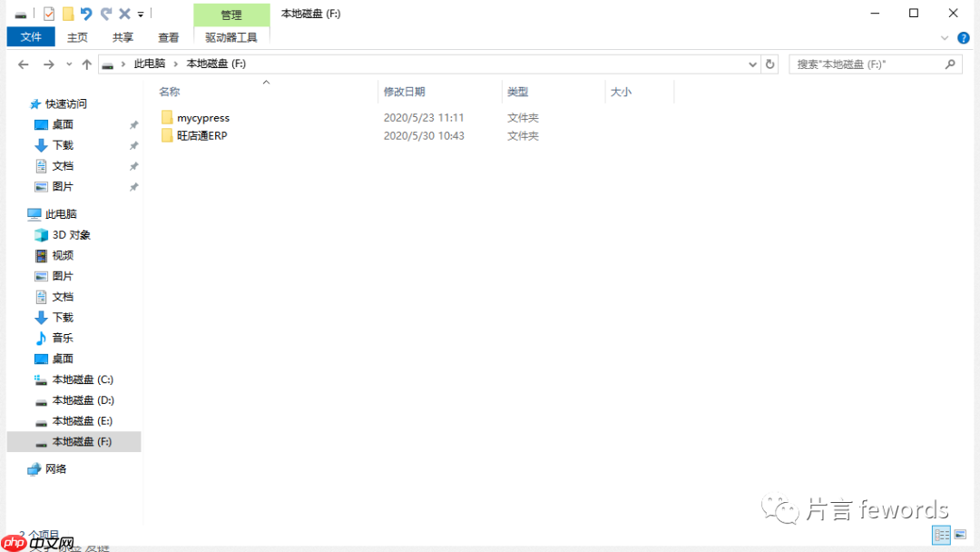980x552 pixels.
Task: Switch to the 主页 ribbon tab
Action: tap(77, 37)
